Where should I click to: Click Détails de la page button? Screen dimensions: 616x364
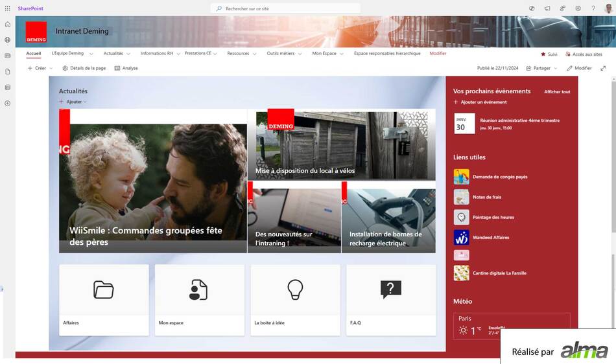point(84,68)
